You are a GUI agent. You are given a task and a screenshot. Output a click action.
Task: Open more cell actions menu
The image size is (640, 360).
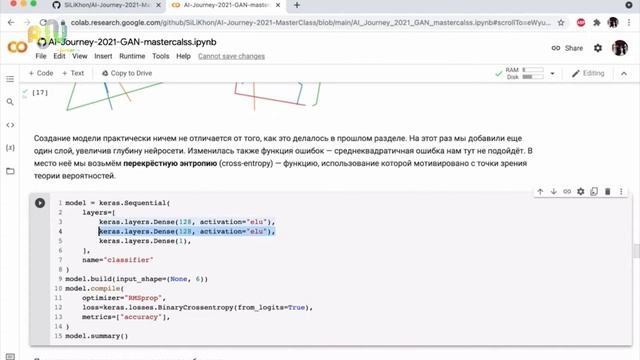coord(621,191)
